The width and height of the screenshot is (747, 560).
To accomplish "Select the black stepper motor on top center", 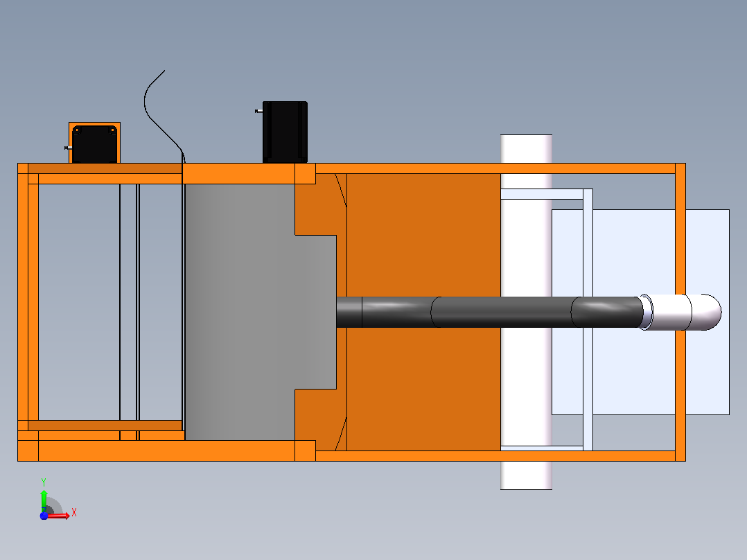I will pos(285,132).
